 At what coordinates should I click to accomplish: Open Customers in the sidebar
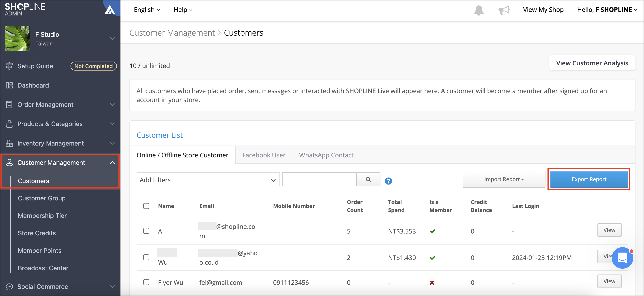pyautogui.click(x=34, y=181)
